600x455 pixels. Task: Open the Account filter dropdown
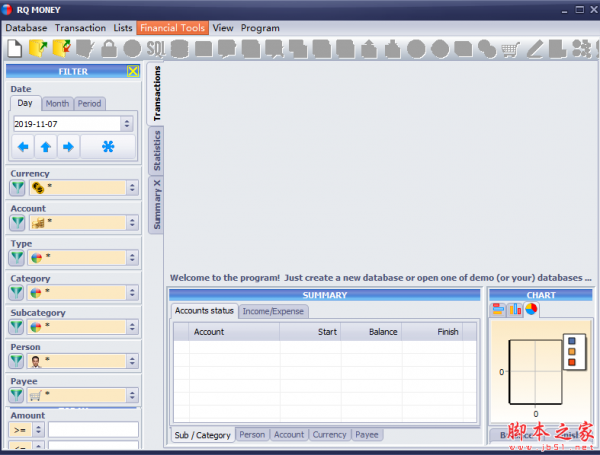pos(132,222)
